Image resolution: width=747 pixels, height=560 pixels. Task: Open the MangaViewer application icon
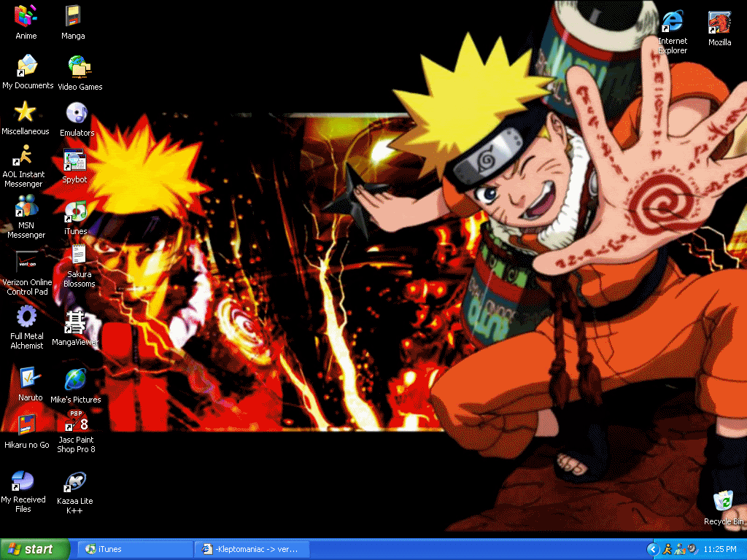click(75, 322)
